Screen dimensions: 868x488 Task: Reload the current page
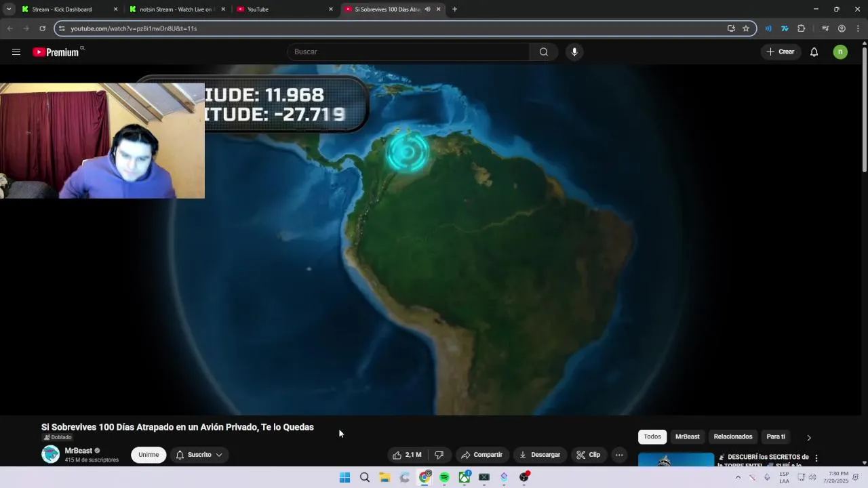(42, 28)
